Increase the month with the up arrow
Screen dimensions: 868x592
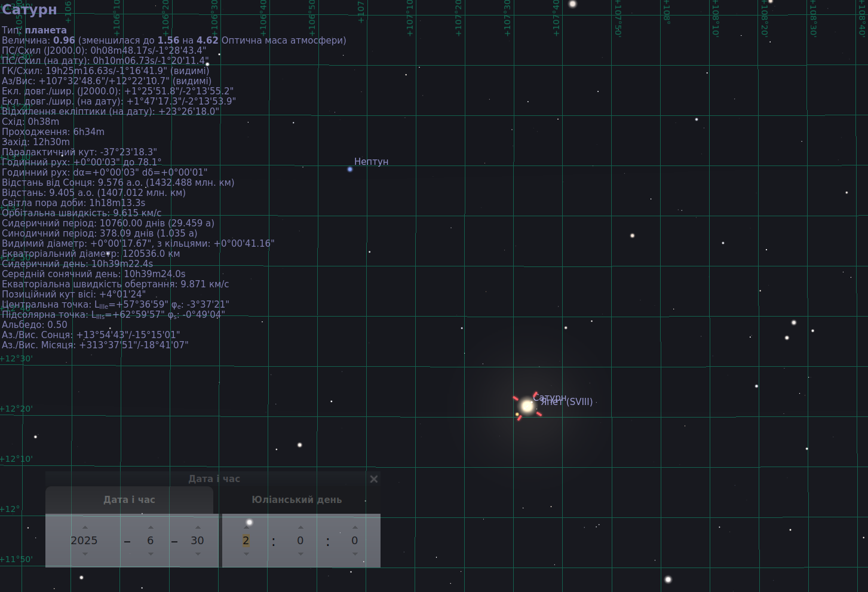click(151, 527)
